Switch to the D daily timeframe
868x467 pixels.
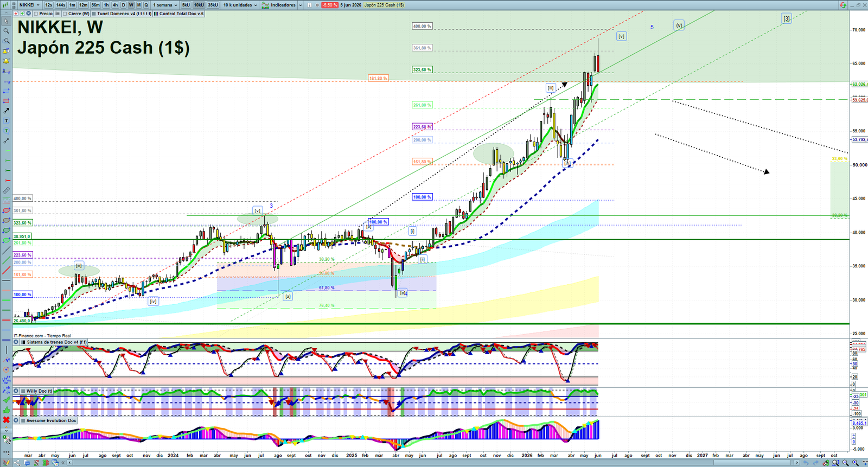pyautogui.click(x=123, y=5)
